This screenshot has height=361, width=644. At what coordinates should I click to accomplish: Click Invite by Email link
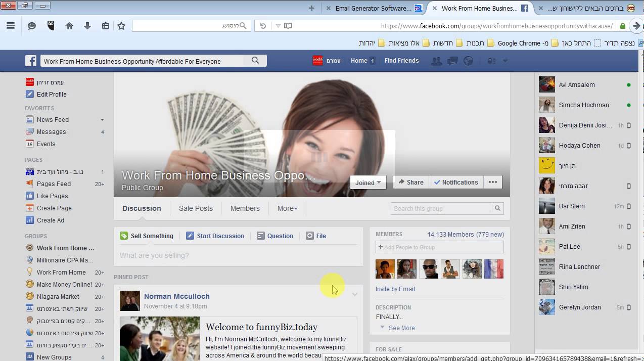pyautogui.click(x=395, y=289)
